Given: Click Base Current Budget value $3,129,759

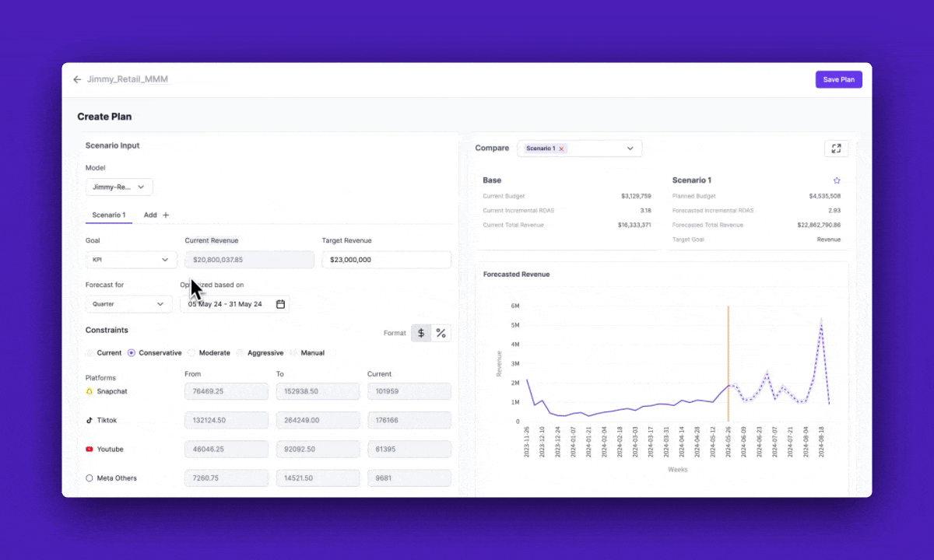Looking at the screenshot, I should coord(636,197).
